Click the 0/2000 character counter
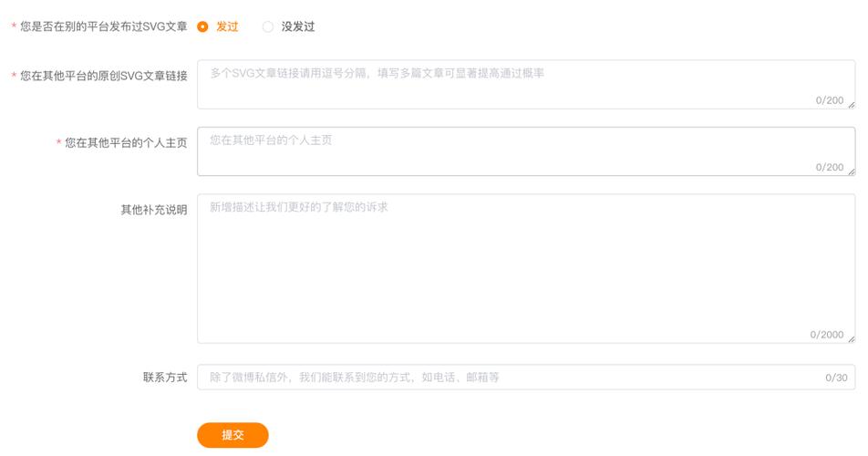 coord(826,335)
